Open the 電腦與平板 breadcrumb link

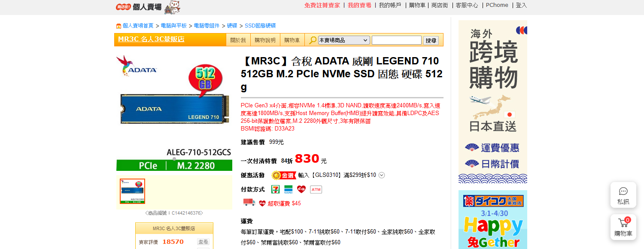coord(174,26)
